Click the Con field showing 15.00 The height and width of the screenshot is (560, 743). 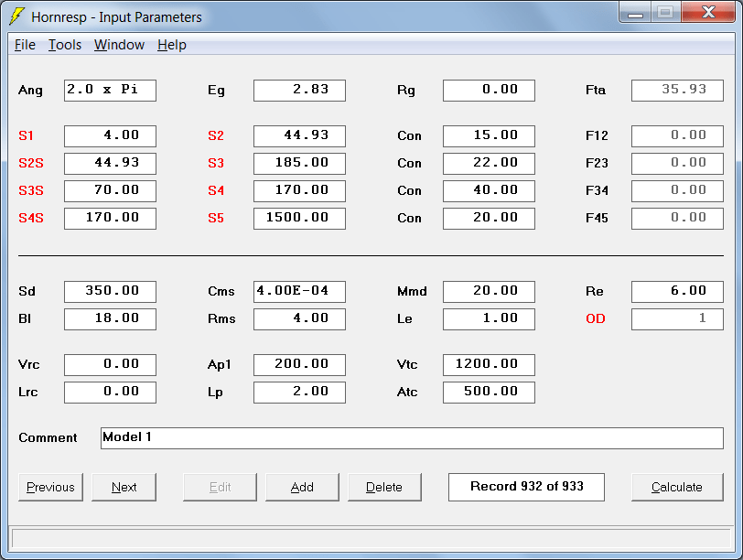pyautogui.click(x=489, y=136)
